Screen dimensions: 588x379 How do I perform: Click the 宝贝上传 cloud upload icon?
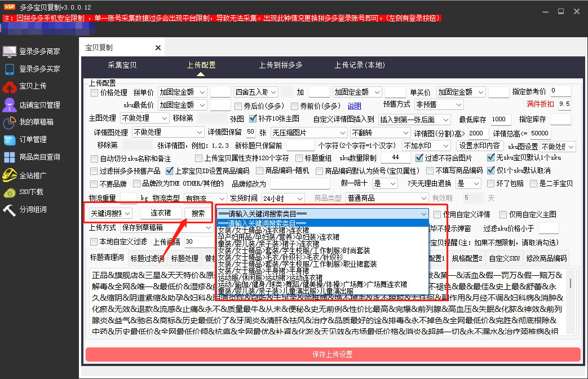pos(10,87)
